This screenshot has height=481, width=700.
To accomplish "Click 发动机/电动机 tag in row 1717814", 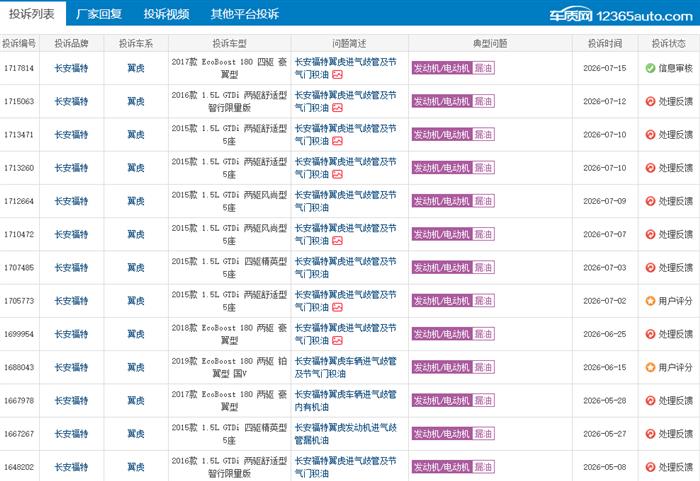I will coord(442,68).
